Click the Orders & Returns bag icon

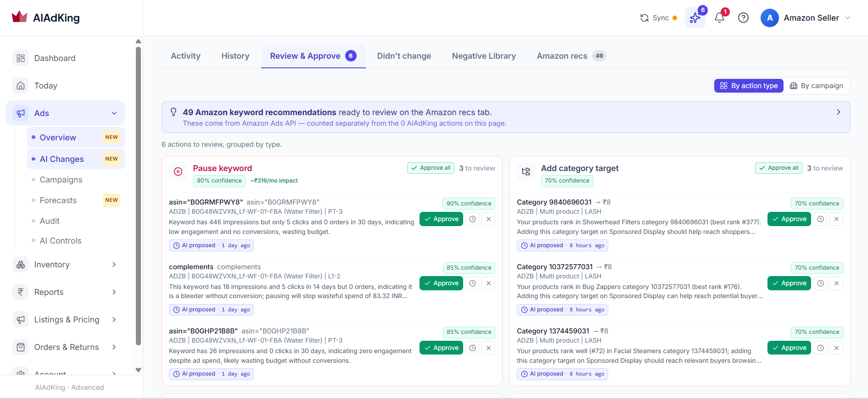(x=21, y=347)
